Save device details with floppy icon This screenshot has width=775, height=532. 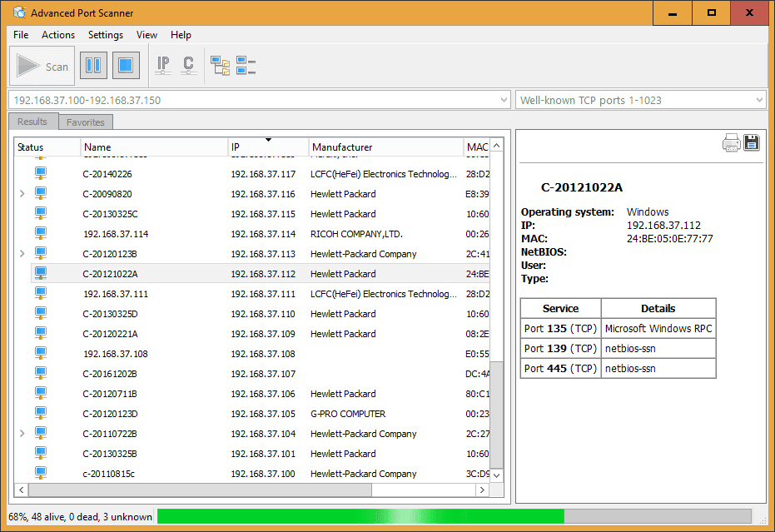[x=752, y=142]
